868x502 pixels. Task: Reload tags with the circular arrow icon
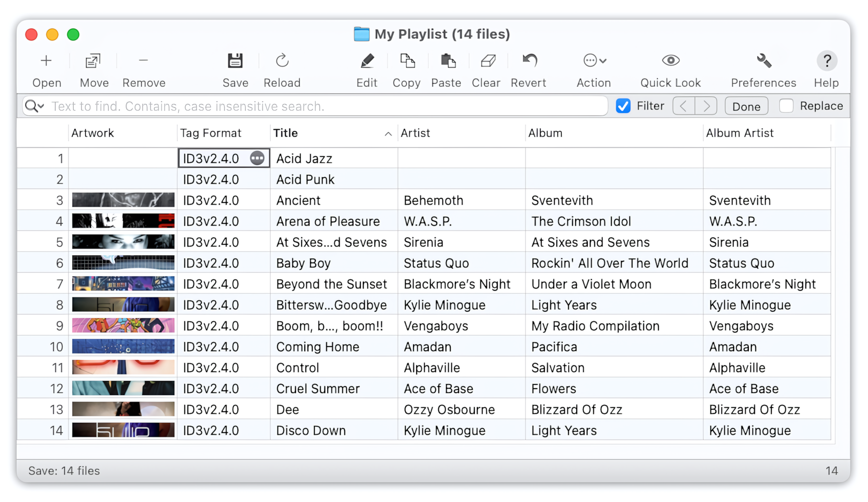(x=282, y=61)
